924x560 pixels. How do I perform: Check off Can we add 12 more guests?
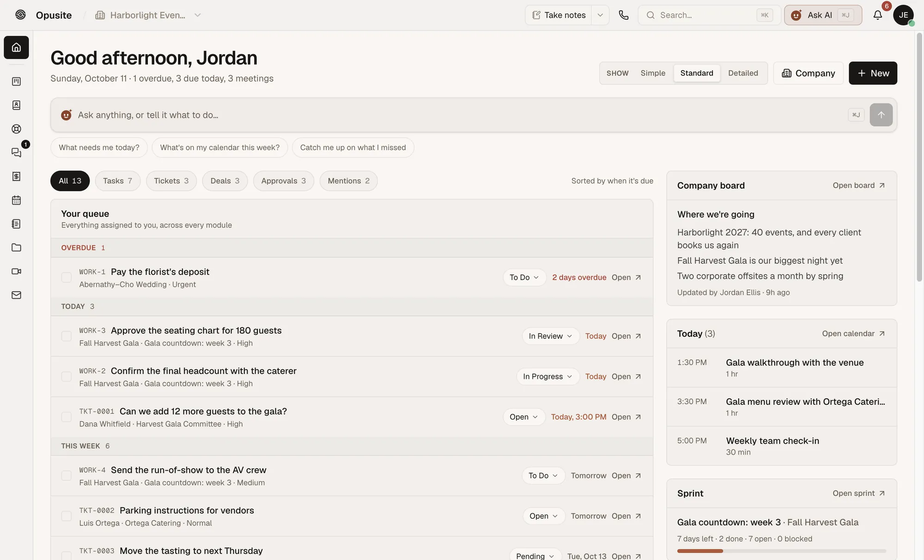[x=67, y=417]
